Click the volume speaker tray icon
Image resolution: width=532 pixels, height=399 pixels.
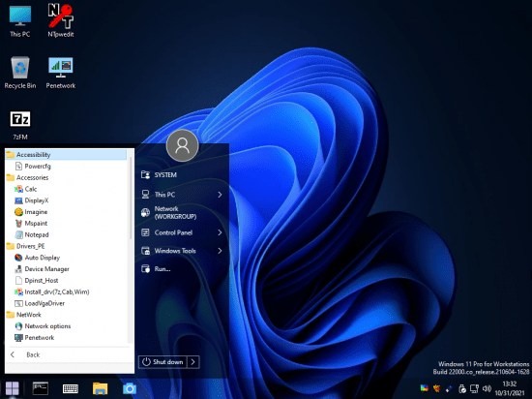pyautogui.click(x=487, y=388)
